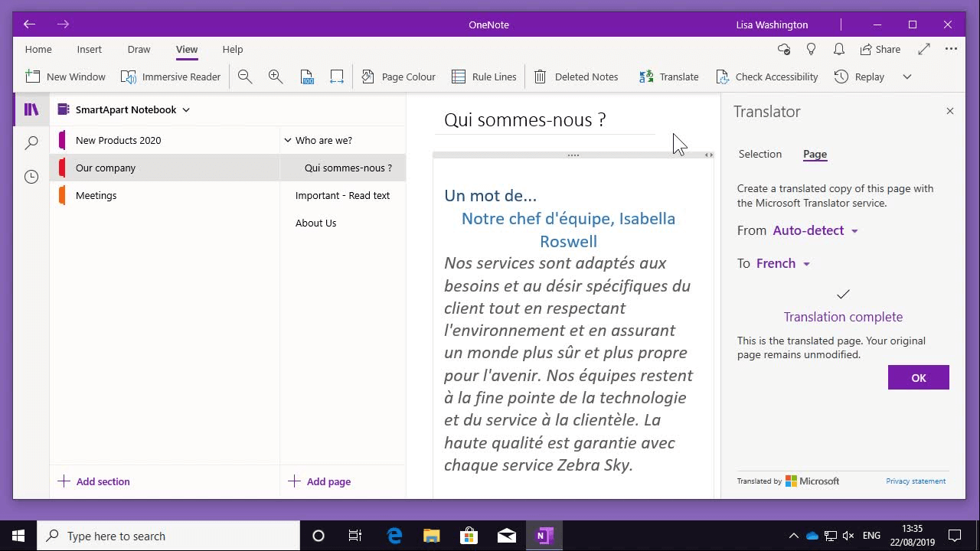Open the Privacy statement link
This screenshot has width=980, height=551.
pyautogui.click(x=916, y=481)
